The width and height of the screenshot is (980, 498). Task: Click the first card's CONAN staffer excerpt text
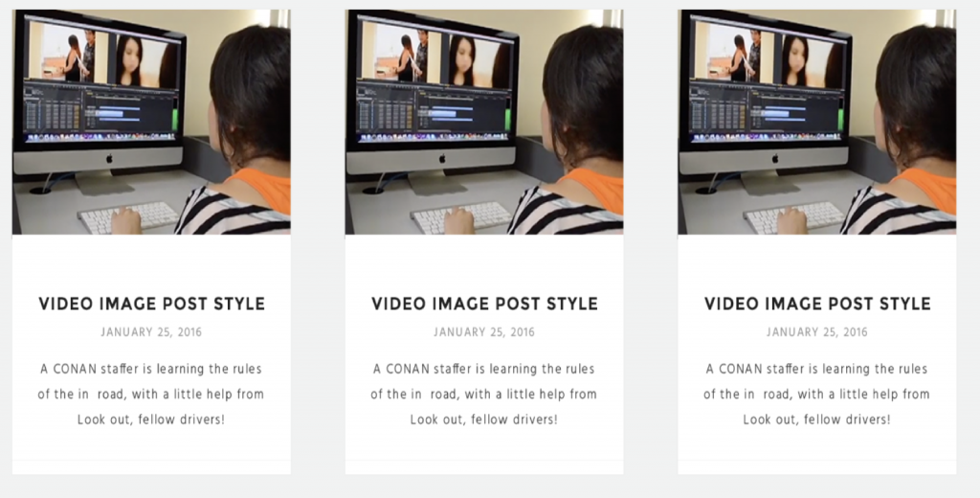pos(151,395)
